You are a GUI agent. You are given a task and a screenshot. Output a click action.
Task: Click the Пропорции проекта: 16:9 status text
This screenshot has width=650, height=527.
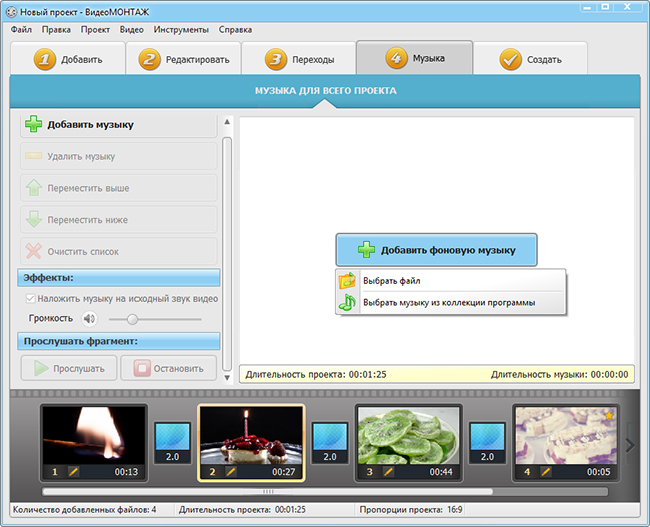point(411,510)
